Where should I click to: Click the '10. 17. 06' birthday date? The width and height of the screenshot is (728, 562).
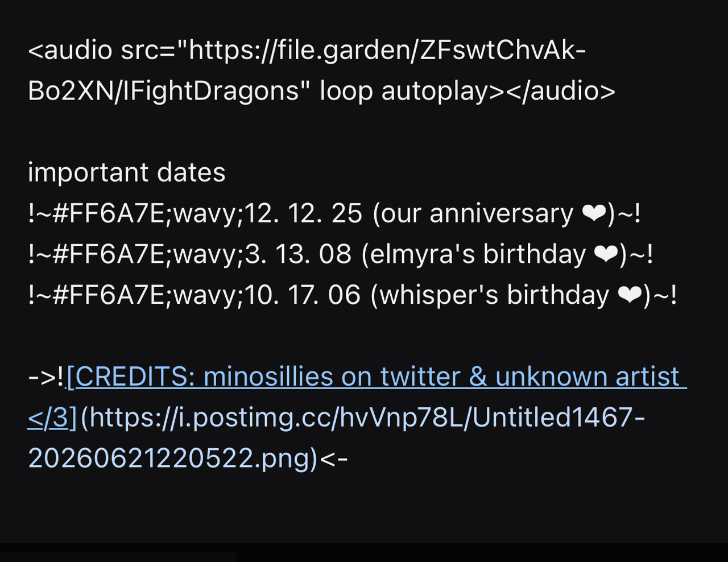(303, 296)
